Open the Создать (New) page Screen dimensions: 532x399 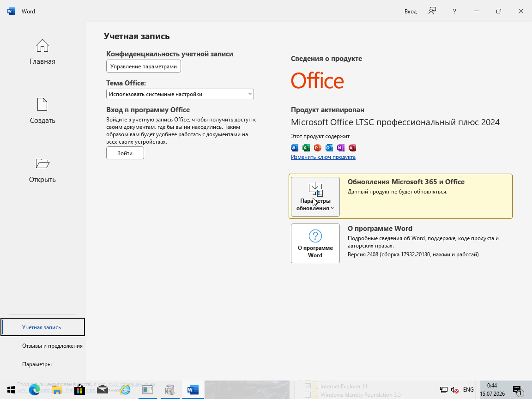[x=42, y=111]
